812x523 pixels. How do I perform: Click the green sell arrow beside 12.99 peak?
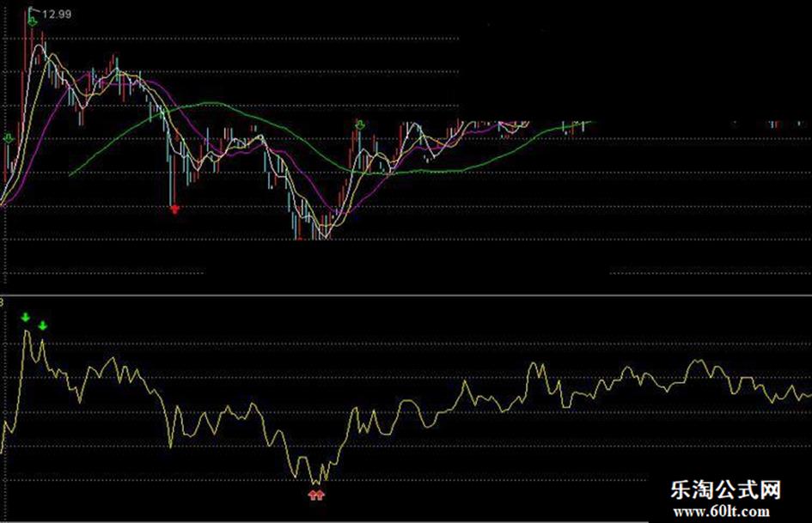coord(33,21)
